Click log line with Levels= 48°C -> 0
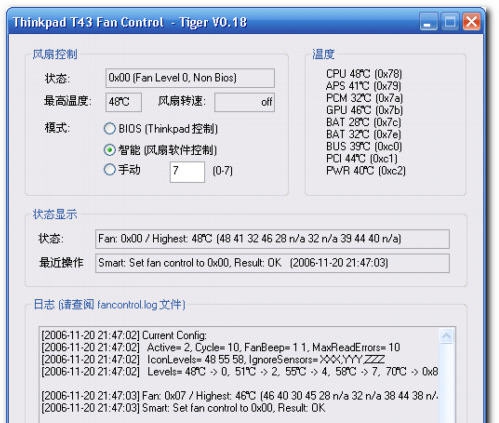Image resolution: width=499 pixels, height=423 pixels. (239, 371)
